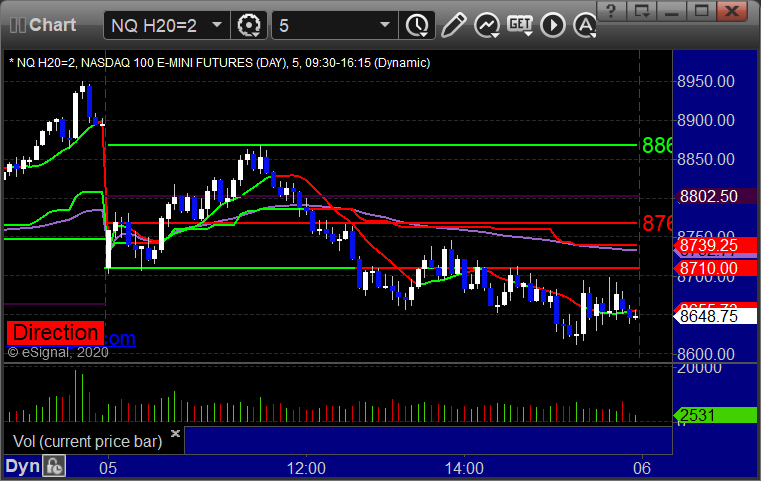The image size is (761, 481).
Task: Toggle the lock icon next to Dyn
Action: pyautogui.click(x=54, y=466)
